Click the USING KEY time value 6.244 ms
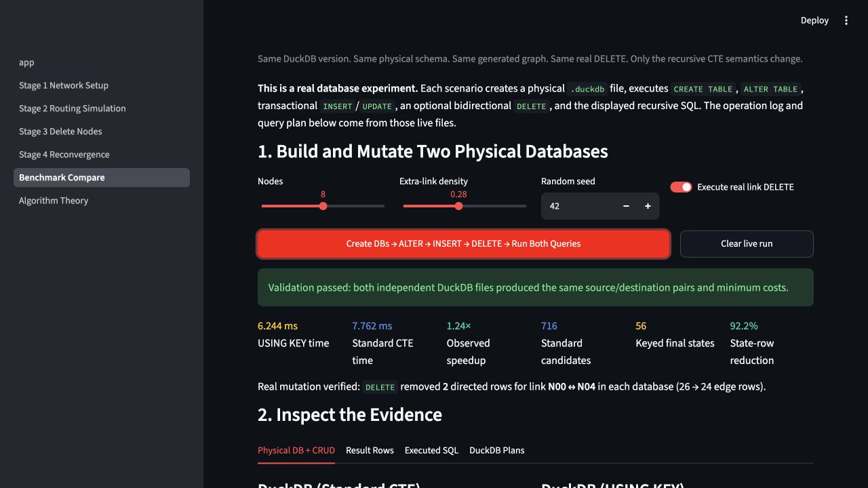The height and width of the screenshot is (488, 868). point(277,326)
